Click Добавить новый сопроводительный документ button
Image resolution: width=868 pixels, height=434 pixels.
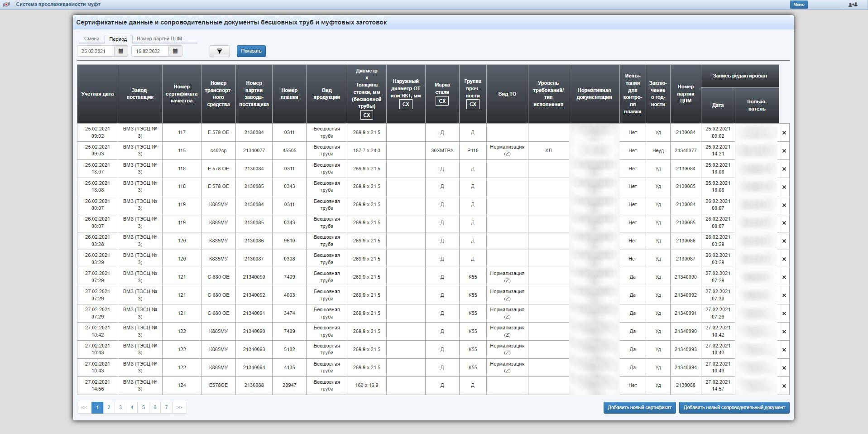(734, 408)
